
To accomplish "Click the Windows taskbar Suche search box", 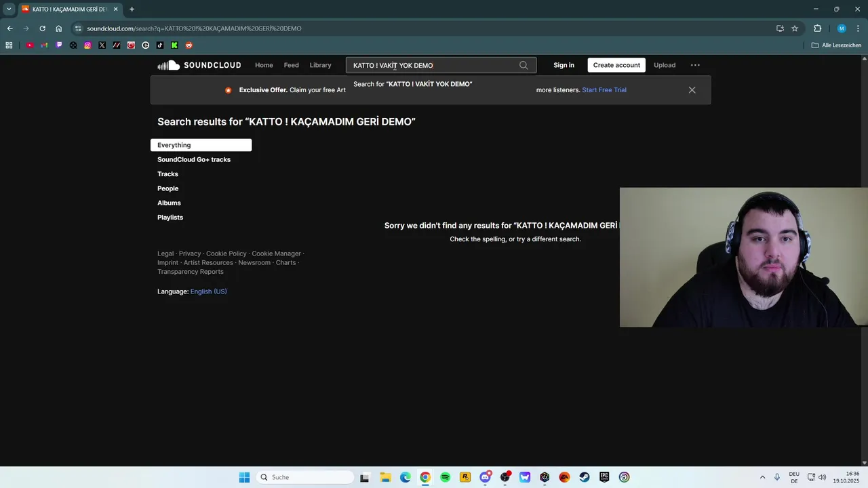I will pos(306,477).
